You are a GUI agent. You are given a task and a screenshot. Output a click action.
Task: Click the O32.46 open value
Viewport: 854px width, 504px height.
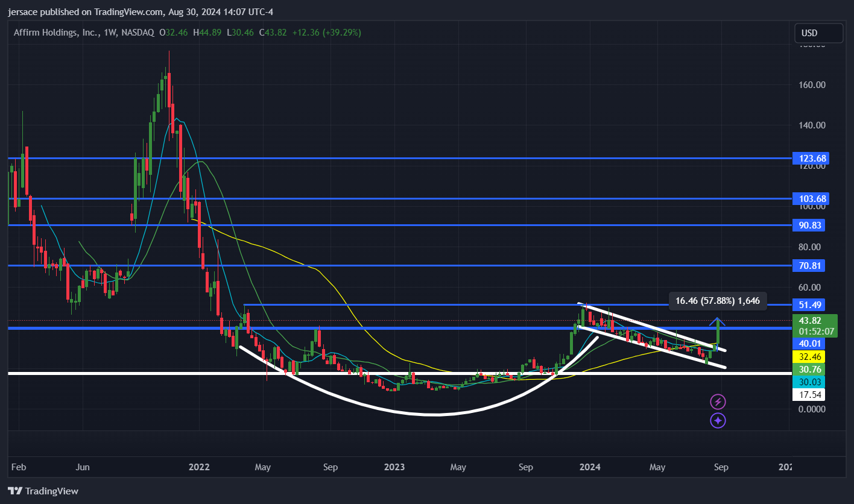pos(174,33)
